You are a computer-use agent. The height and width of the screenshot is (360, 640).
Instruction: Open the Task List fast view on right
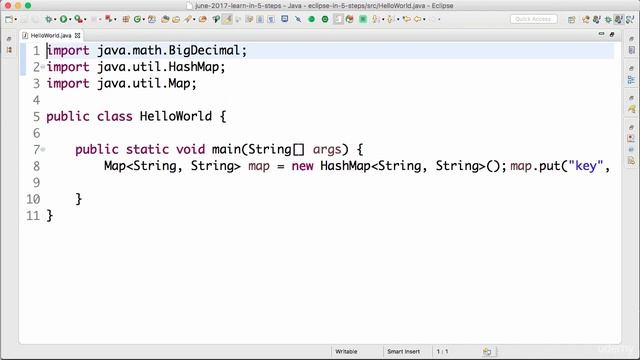tap(631, 50)
